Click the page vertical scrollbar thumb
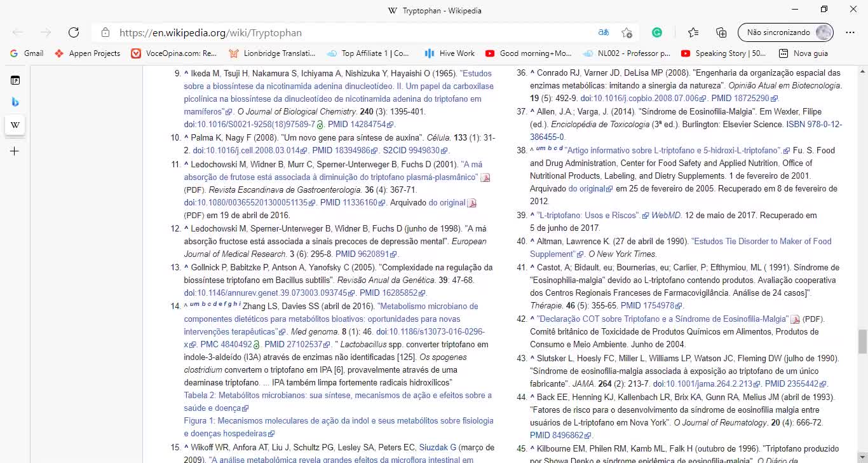Image resolution: width=868 pixels, height=463 pixels. 862,342
